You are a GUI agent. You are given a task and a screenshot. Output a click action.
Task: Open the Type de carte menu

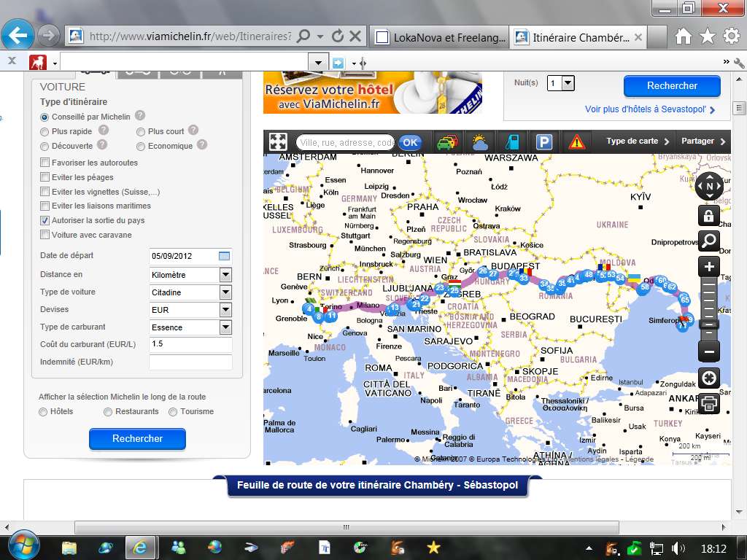tap(637, 141)
